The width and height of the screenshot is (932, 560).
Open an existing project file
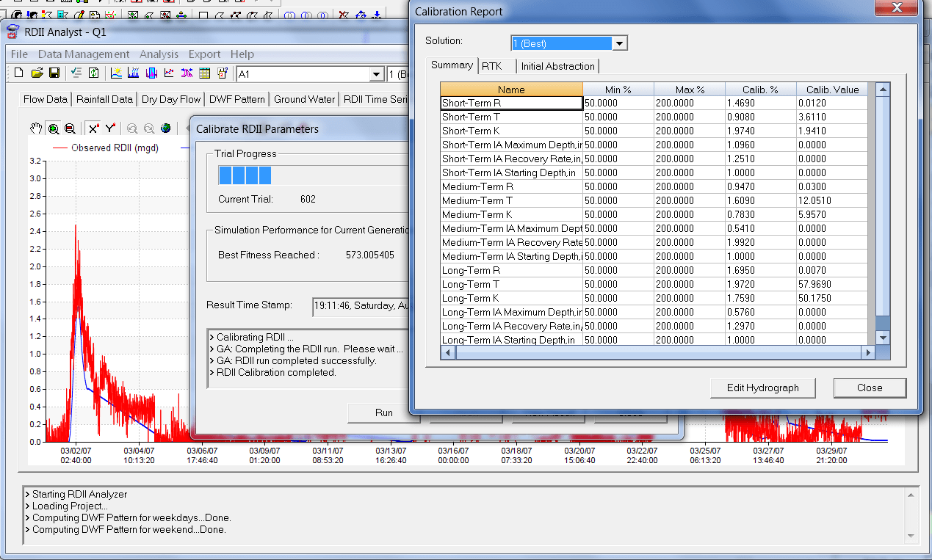37,73
